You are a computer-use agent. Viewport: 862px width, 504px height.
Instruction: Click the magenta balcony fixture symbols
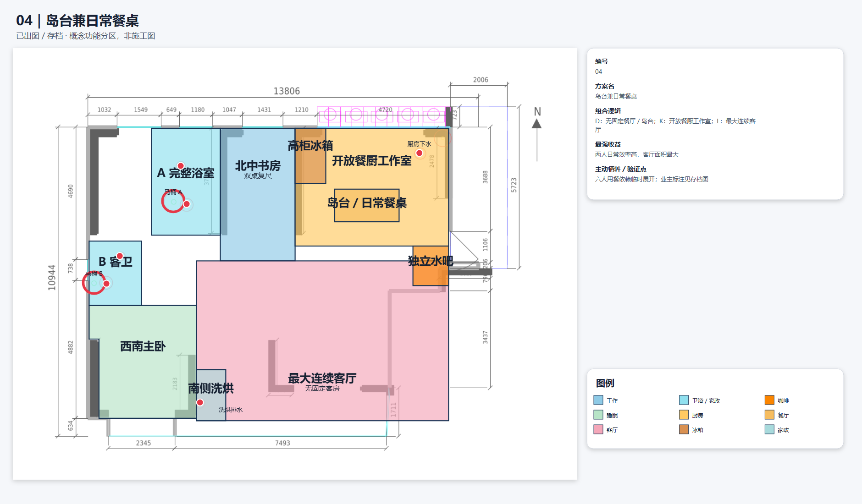[381, 115]
